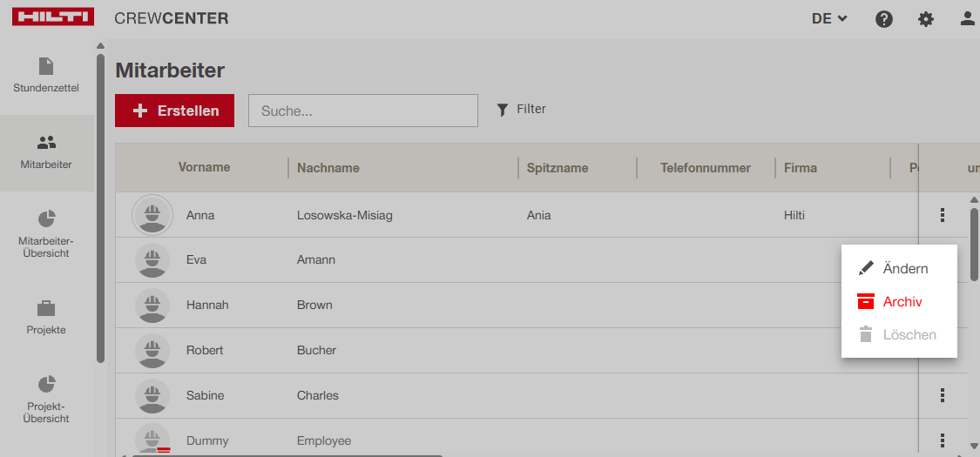Click the help question mark icon
The height and width of the screenshot is (457, 980).
point(884,18)
